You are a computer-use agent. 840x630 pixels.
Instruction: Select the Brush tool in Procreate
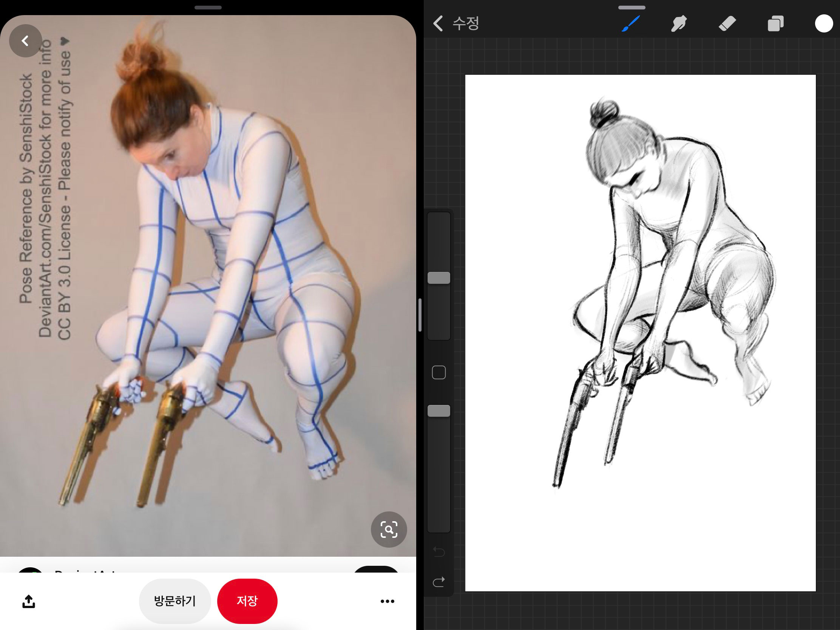tap(631, 23)
